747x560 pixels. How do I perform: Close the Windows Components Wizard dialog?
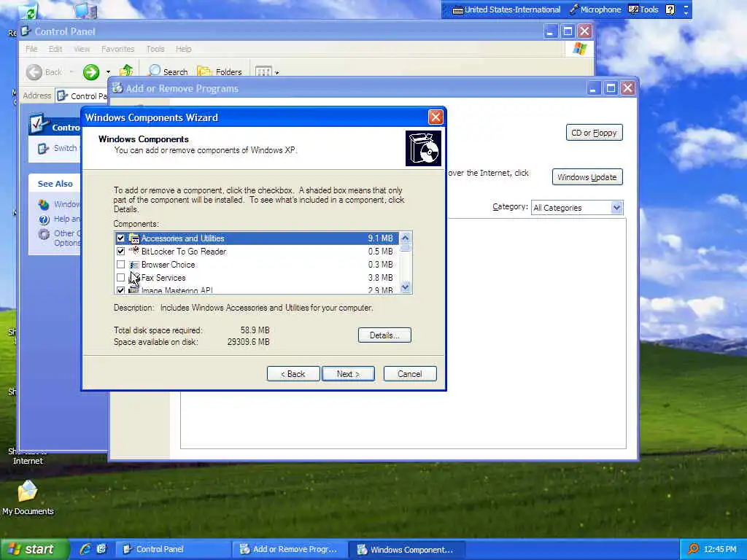[436, 117]
